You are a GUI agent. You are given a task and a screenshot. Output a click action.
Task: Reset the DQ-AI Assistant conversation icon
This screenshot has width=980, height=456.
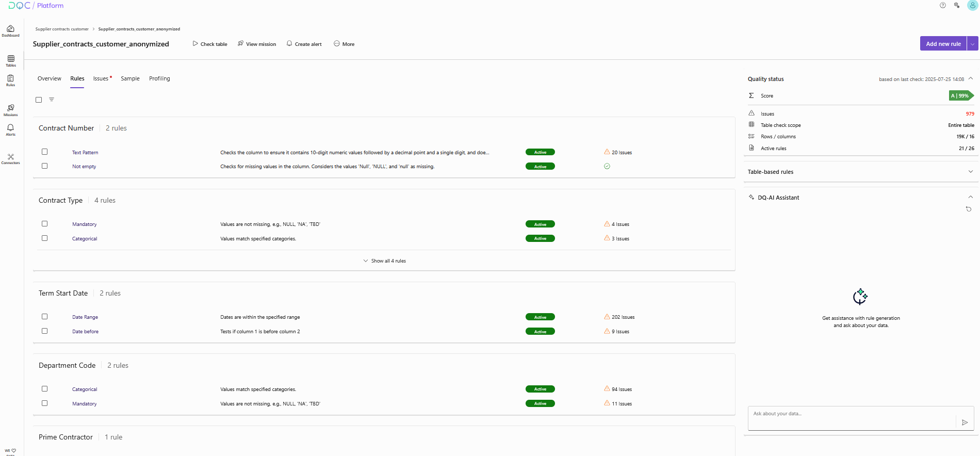[x=969, y=209]
